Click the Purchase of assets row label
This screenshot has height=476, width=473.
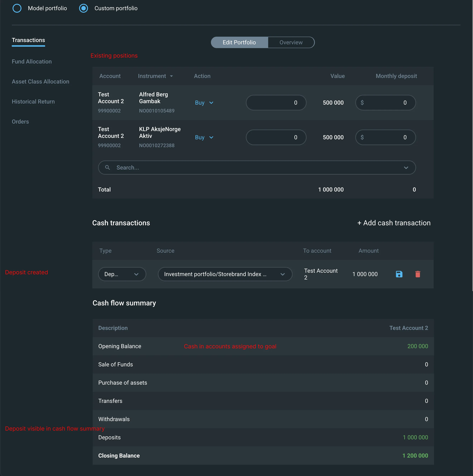click(123, 383)
